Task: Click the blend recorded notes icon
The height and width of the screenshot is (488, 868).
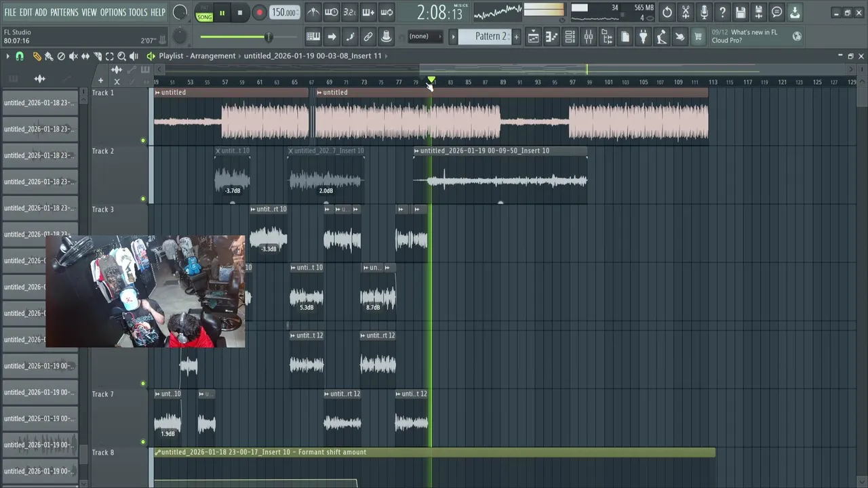Action: pyautogui.click(x=387, y=37)
